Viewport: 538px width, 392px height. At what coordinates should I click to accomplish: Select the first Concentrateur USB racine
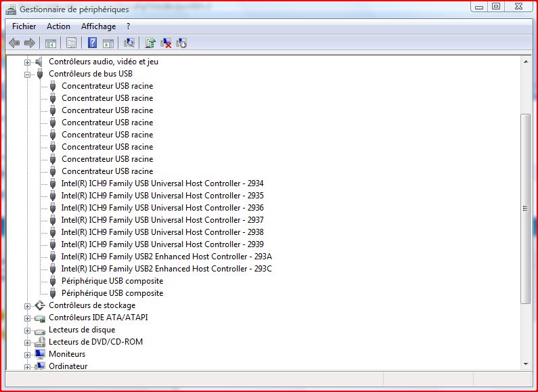108,86
